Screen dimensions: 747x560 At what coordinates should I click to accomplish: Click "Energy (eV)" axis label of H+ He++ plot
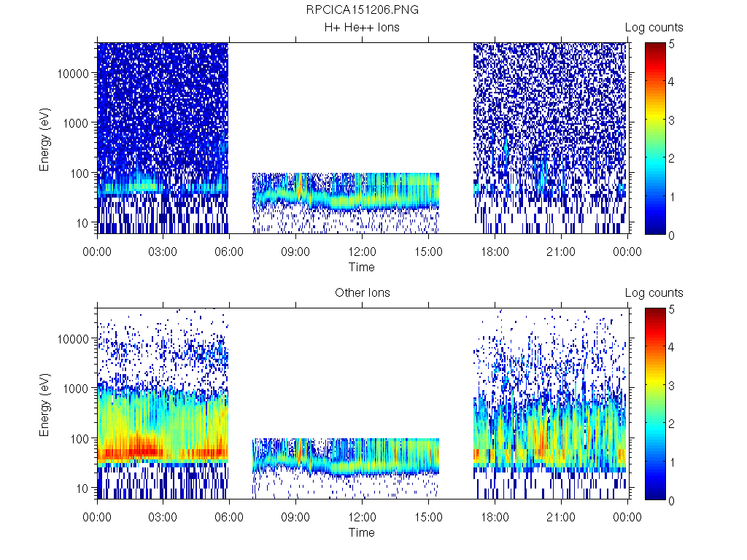point(44,139)
